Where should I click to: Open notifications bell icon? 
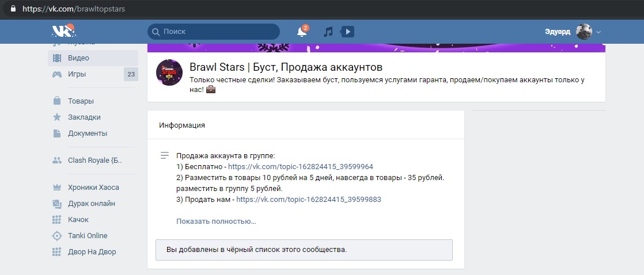(x=302, y=32)
